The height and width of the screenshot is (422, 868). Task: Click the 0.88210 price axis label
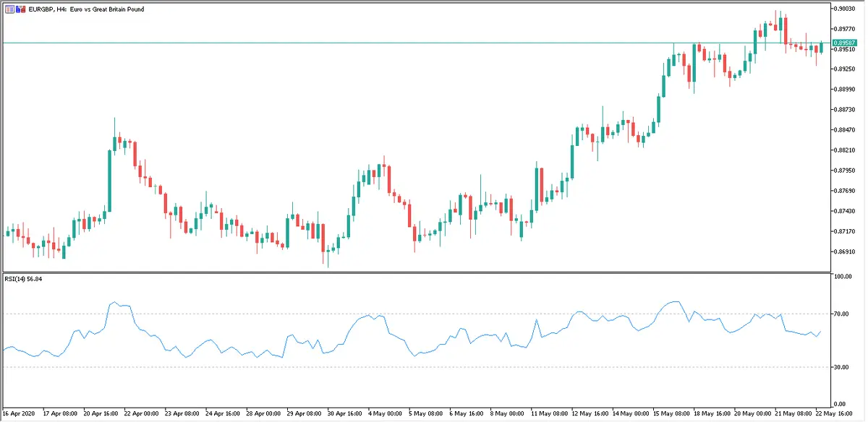click(x=843, y=150)
